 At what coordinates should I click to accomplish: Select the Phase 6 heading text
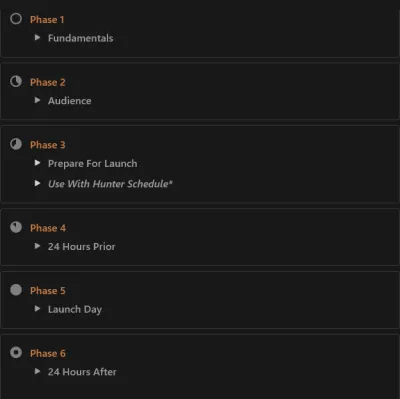point(48,353)
